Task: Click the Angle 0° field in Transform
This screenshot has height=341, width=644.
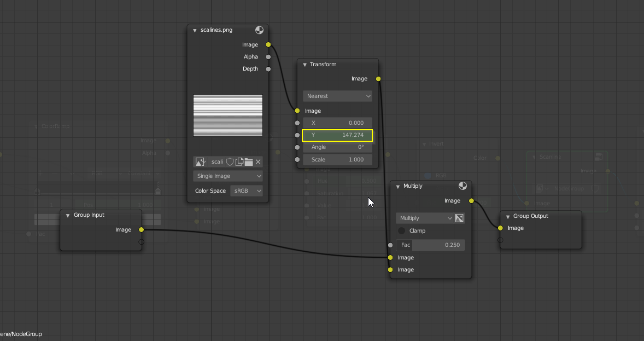Action: [x=338, y=147]
